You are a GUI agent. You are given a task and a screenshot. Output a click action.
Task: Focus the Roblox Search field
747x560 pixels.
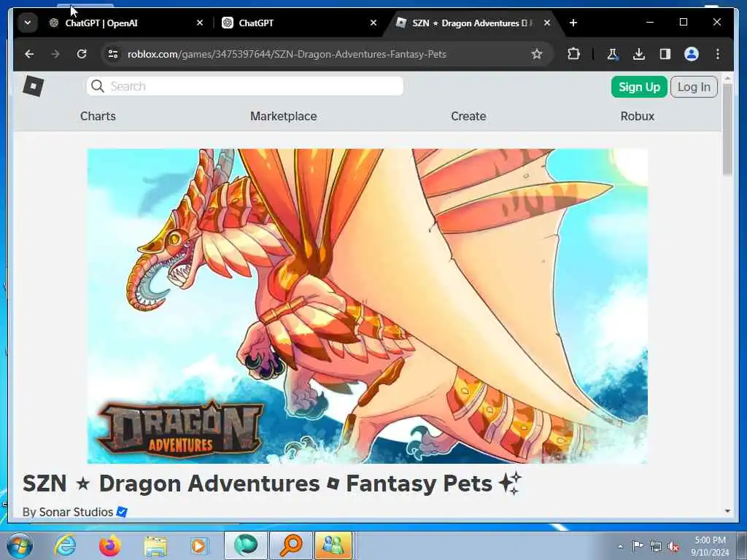coord(245,86)
